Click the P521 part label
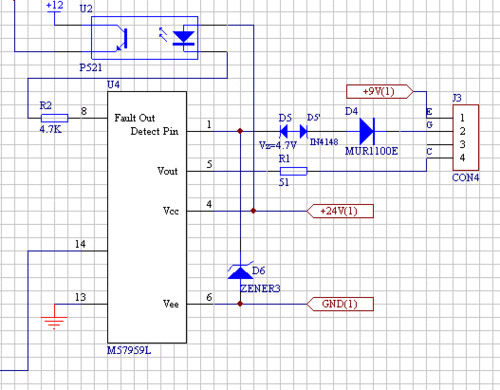This screenshot has height=390, width=500. pyautogui.click(x=91, y=68)
